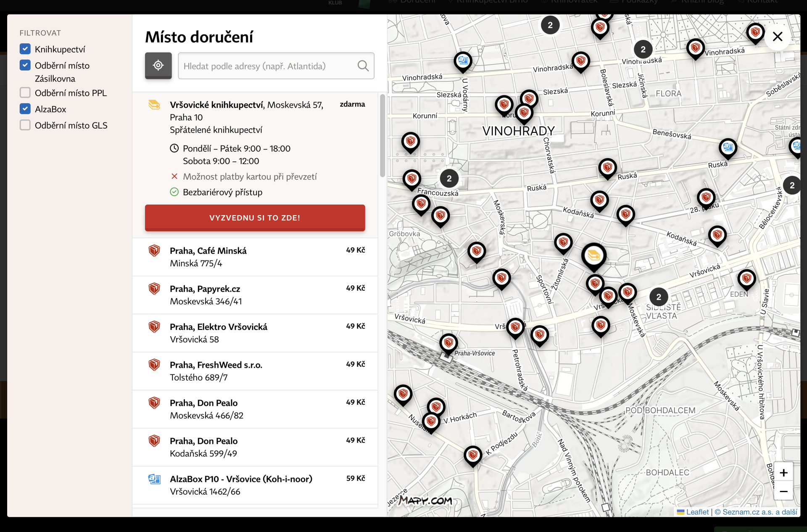Click Bezbariérový přístup line

[x=216, y=192]
